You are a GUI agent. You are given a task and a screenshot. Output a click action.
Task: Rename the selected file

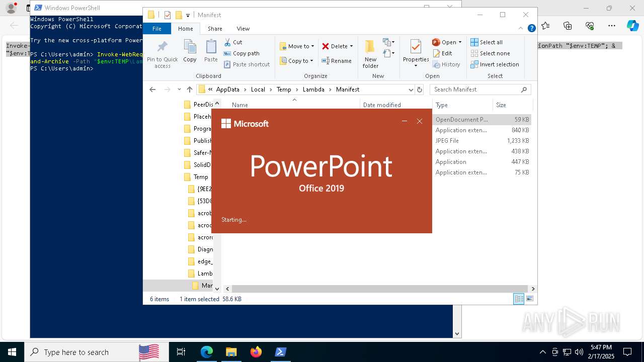[x=337, y=61]
